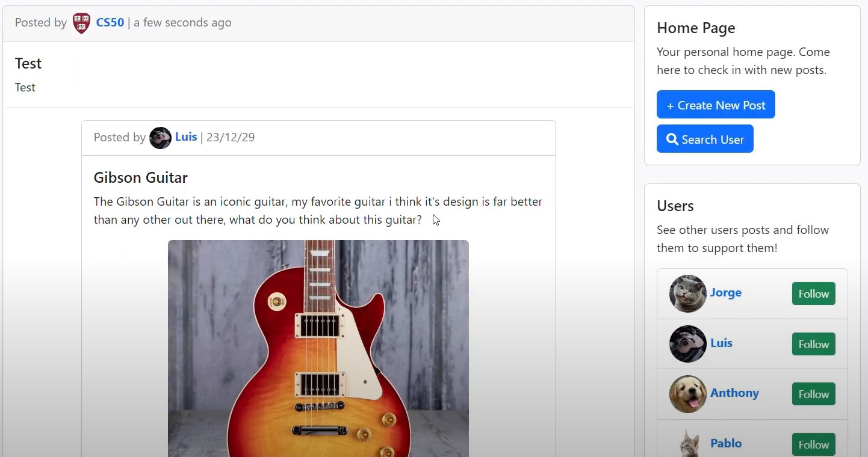Viewport: 868px width, 457px height.
Task: Follow user Pablo
Action: [813, 444]
